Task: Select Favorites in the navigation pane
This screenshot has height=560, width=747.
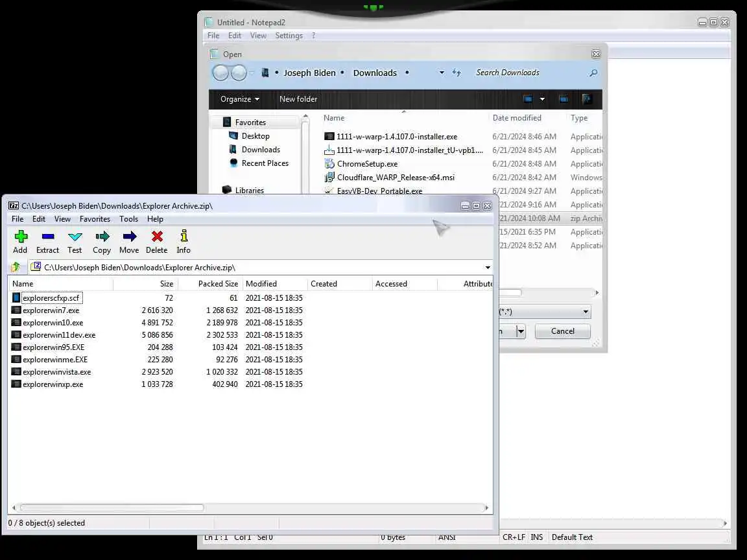Action: 250,122
